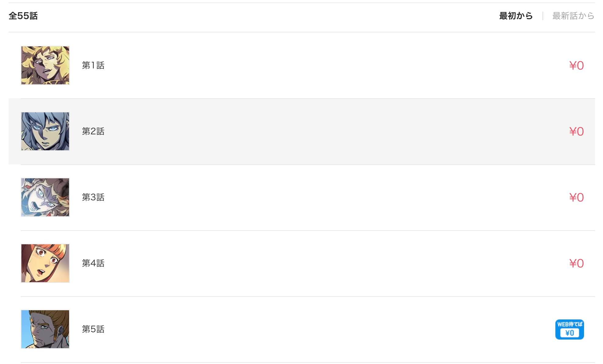Click the WEB待てば ¥0 badge
The image size is (603, 364).
569,329
